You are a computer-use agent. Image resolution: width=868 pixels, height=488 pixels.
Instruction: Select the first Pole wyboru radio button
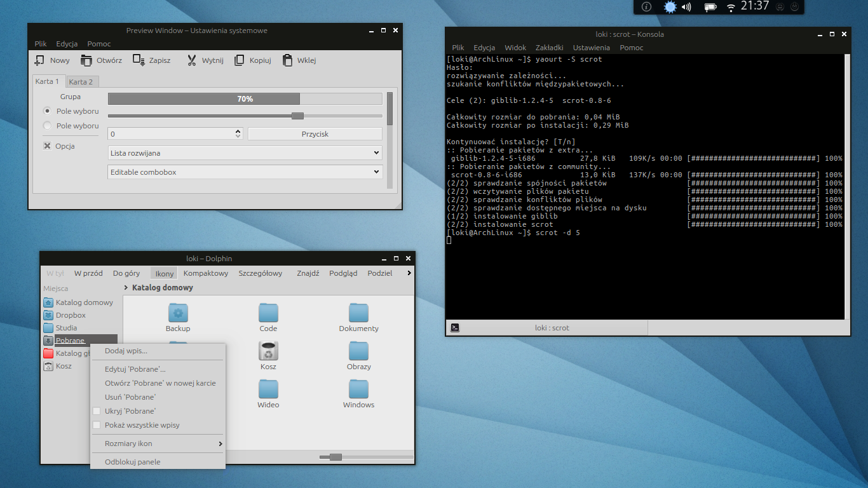pos(47,111)
